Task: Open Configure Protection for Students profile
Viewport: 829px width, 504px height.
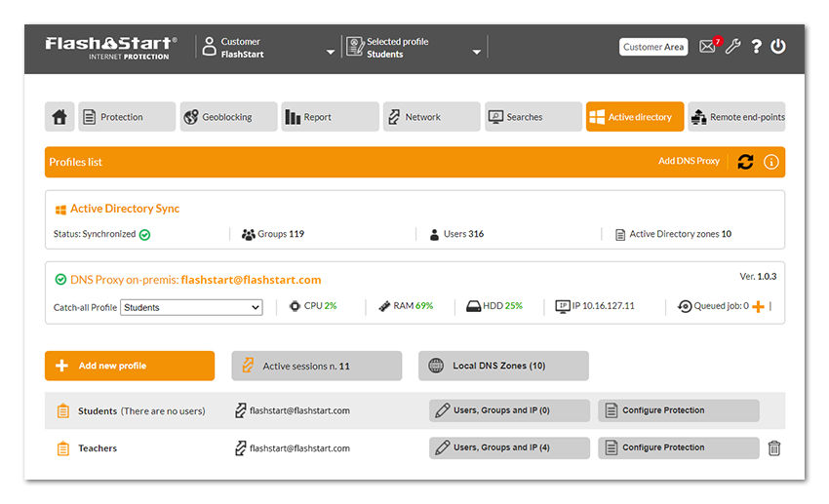Action: point(678,410)
